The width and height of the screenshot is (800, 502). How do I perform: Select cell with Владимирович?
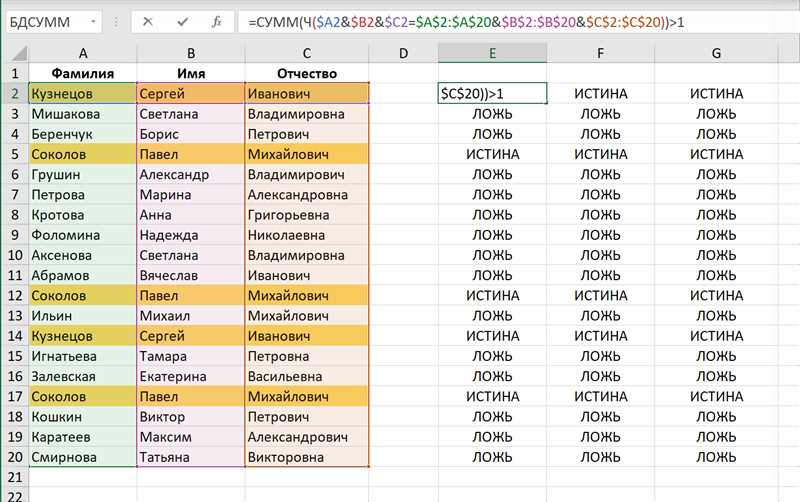[307, 174]
